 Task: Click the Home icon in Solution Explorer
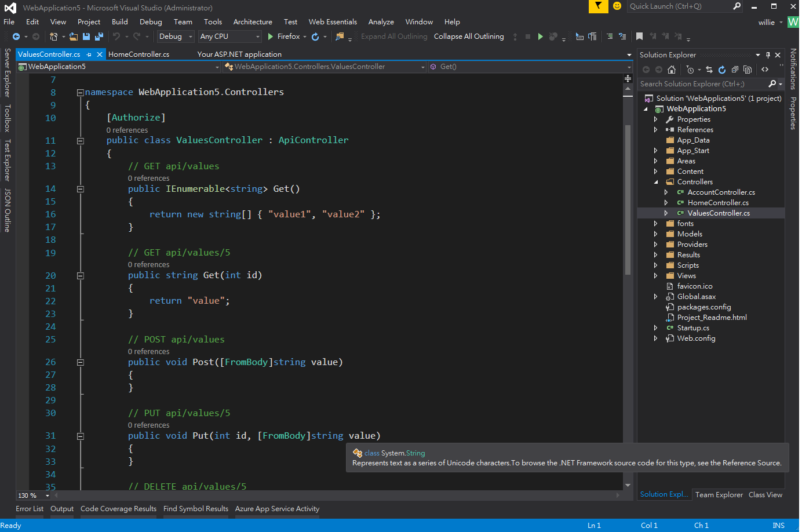(x=672, y=70)
